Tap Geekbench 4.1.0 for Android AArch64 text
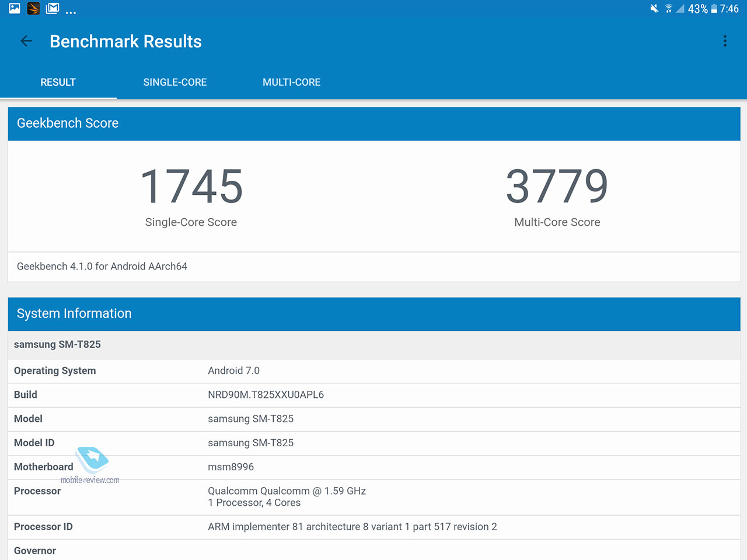747x560 pixels. coord(102,267)
